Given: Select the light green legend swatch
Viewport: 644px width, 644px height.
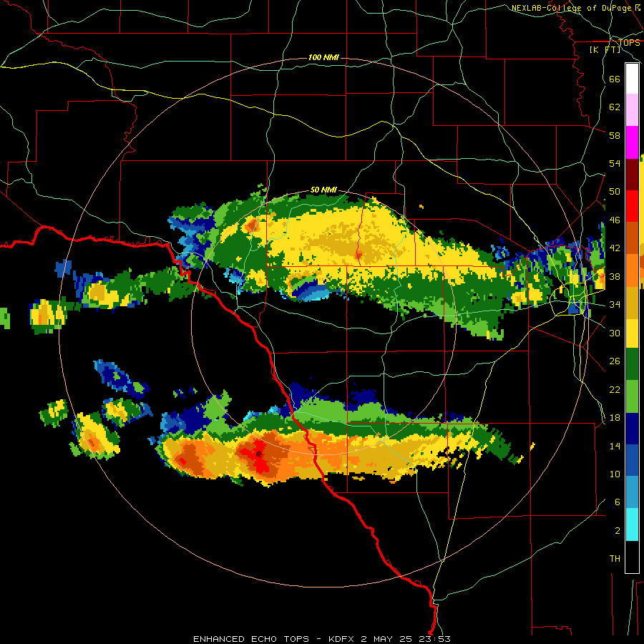Looking at the screenshot, I should pos(632,396).
